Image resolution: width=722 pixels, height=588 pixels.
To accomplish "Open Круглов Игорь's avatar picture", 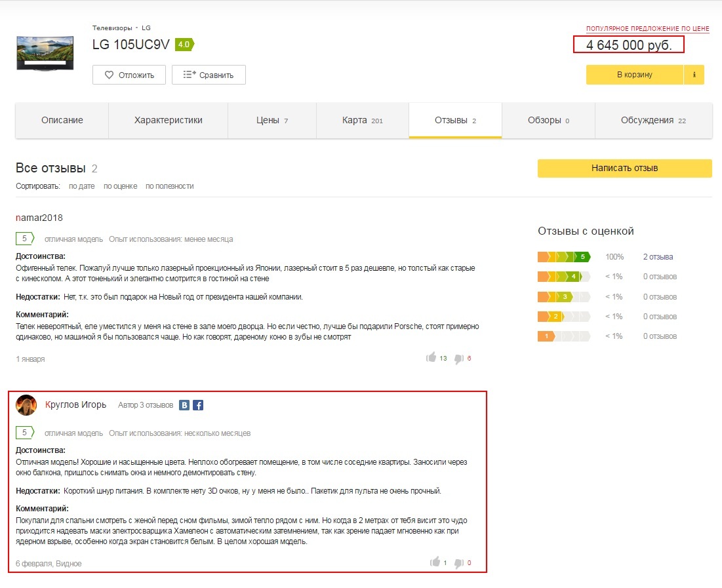I will 26,405.
